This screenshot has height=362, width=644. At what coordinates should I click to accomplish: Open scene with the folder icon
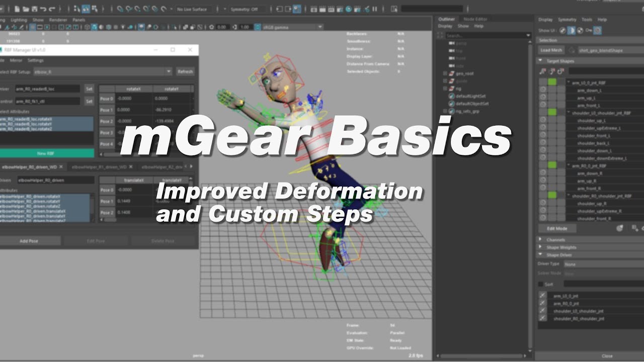pyautogui.click(x=26, y=9)
